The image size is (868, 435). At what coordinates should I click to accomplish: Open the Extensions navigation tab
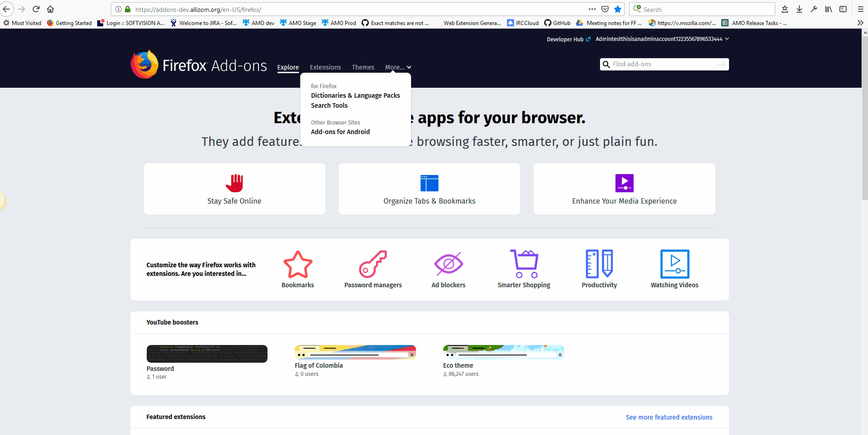[x=325, y=67]
